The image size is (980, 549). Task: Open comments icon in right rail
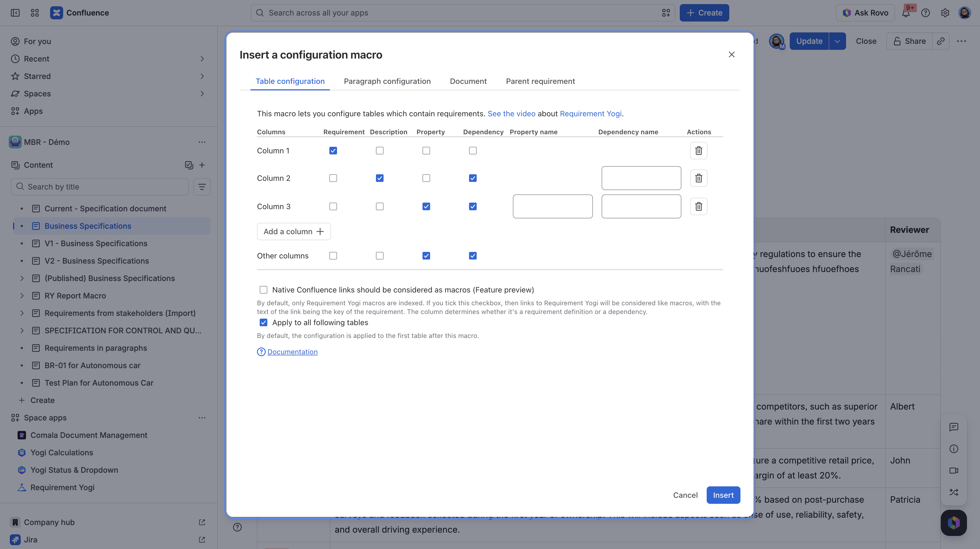[953, 427]
